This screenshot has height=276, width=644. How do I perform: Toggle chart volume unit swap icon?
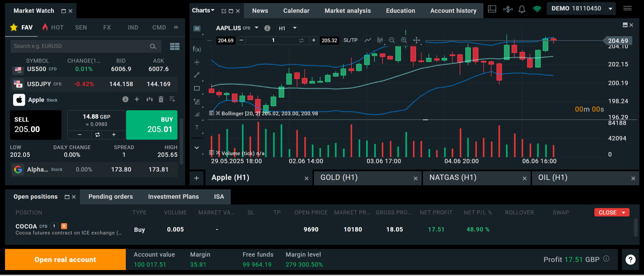pos(302,41)
